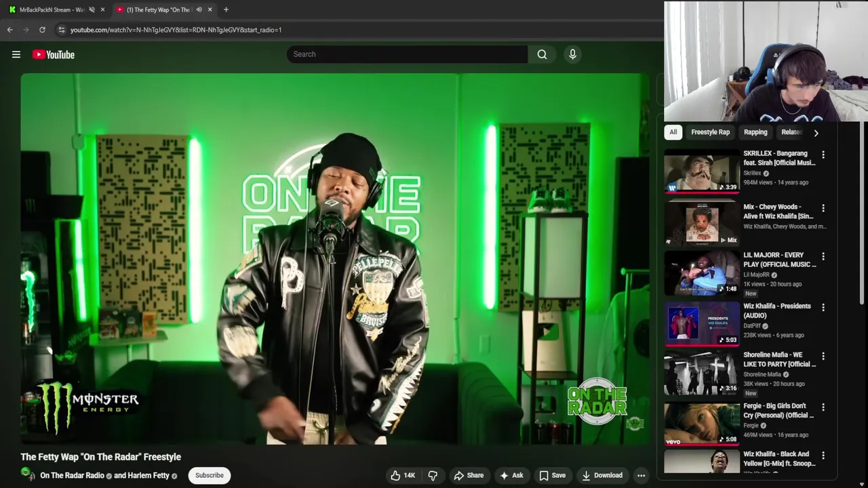Viewport: 868px width, 488px height.
Task: Focus the YouTube search box
Action: click(407, 54)
